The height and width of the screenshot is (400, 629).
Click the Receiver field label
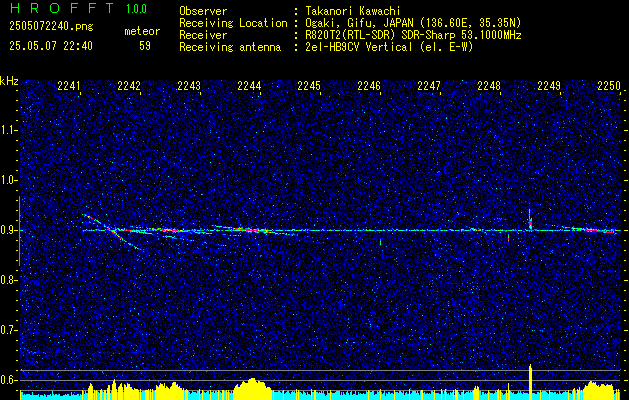click(x=203, y=35)
